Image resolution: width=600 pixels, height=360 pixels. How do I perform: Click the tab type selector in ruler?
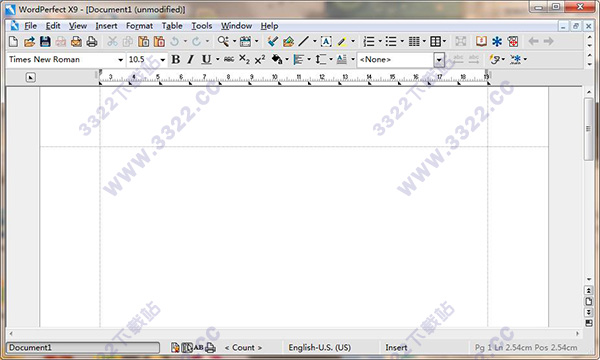(x=31, y=78)
